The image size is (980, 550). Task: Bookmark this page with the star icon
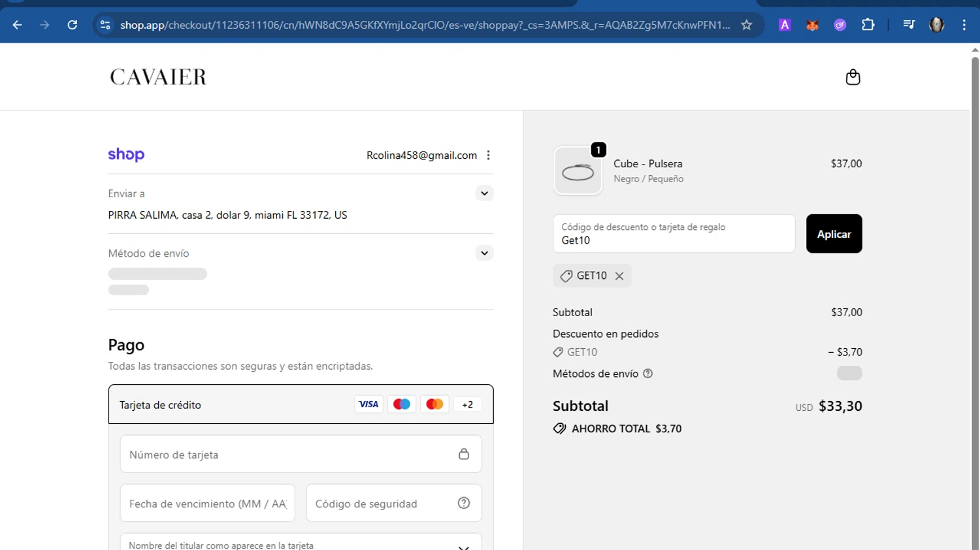tap(747, 25)
